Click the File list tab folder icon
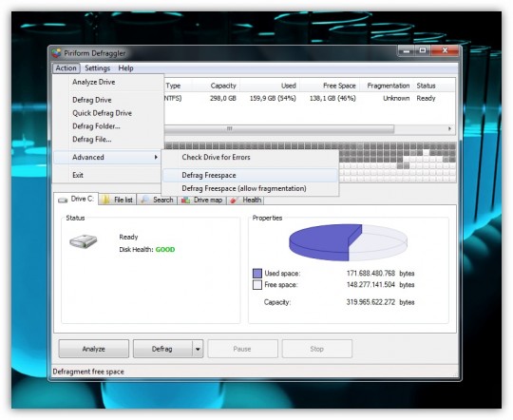This screenshot has width=513, height=420. tap(105, 200)
